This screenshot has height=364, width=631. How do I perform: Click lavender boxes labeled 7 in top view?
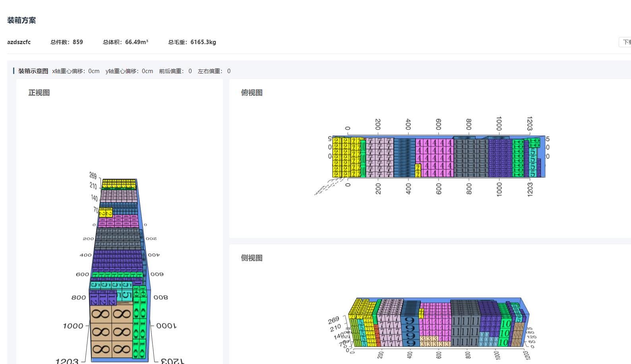click(379, 157)
